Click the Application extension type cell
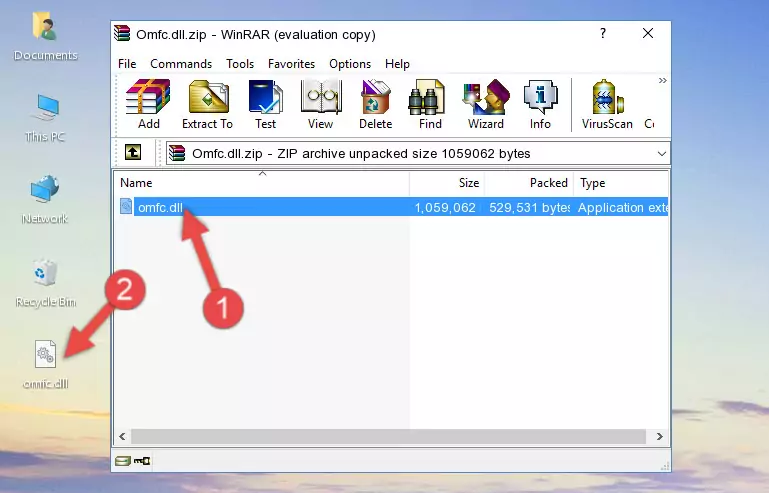 [622, 208]
